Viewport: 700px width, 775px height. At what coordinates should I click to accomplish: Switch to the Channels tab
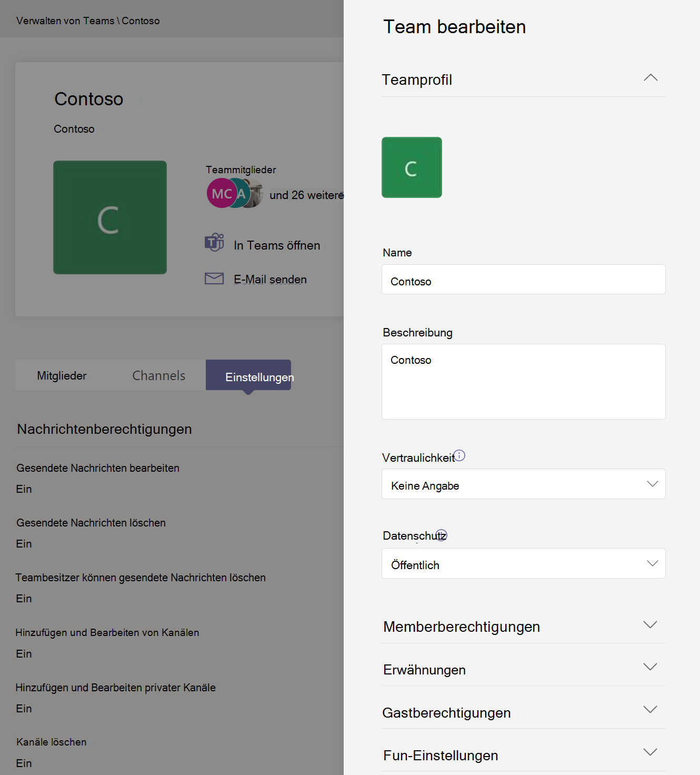[x=158, y=375]
